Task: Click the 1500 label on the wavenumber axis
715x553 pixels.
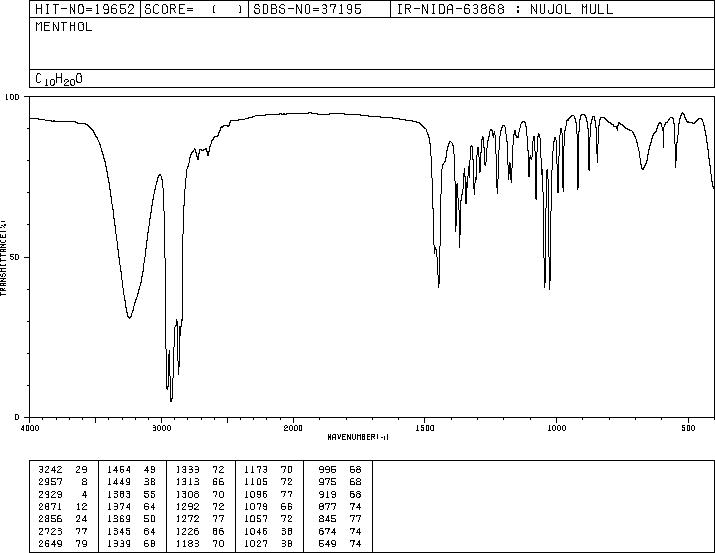Action: 425,428
